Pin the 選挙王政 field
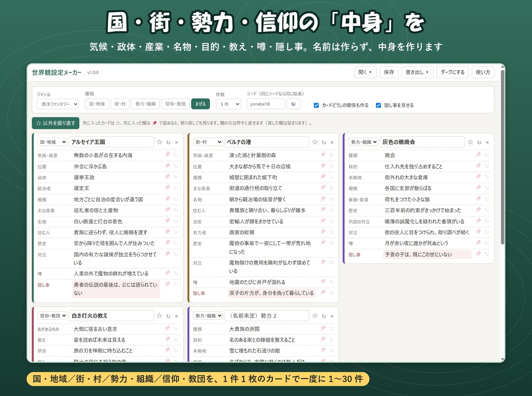The width and height of the screenshot is (532, 396). (168, 177)
